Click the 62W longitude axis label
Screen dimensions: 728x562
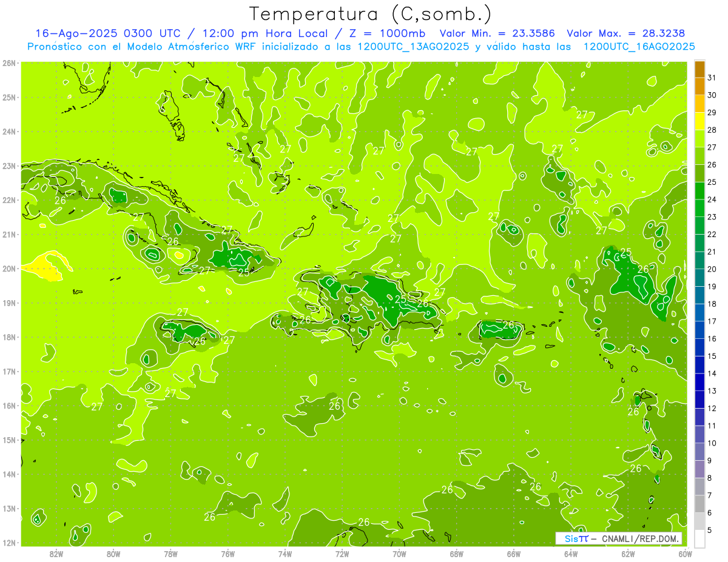point(628,554)
